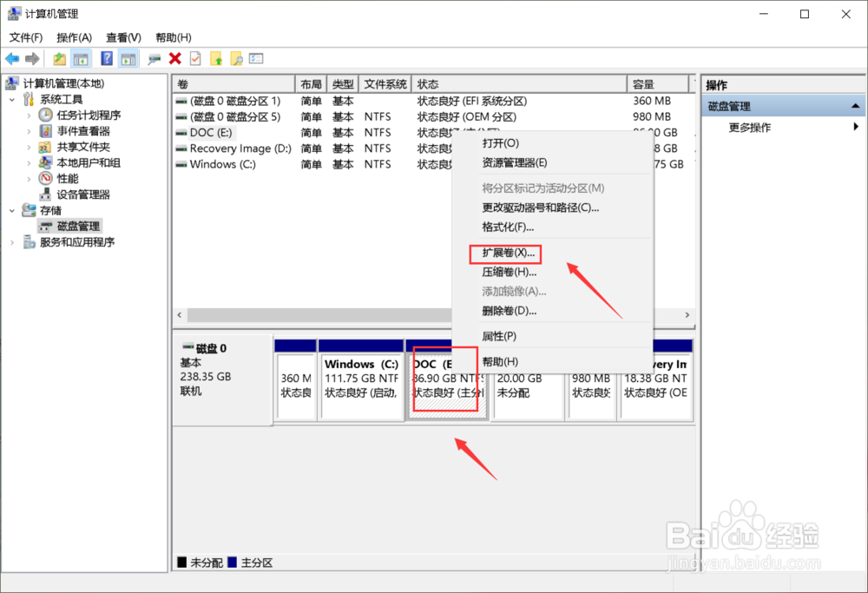
Task: Click the Up One Level folder icon
Action: 59,59
